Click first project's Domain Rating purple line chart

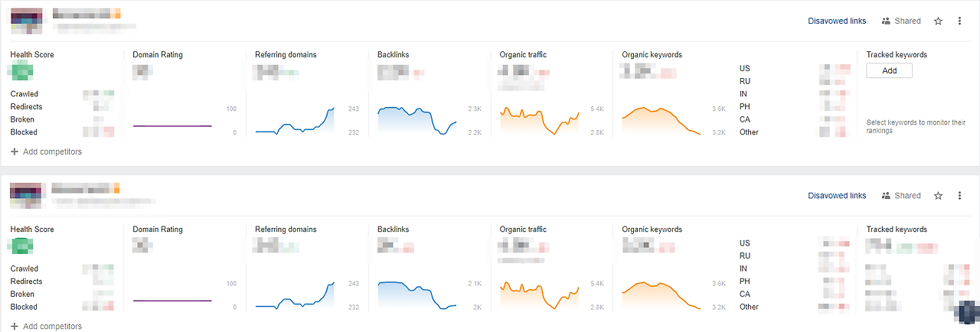click(x=172, y=125)
